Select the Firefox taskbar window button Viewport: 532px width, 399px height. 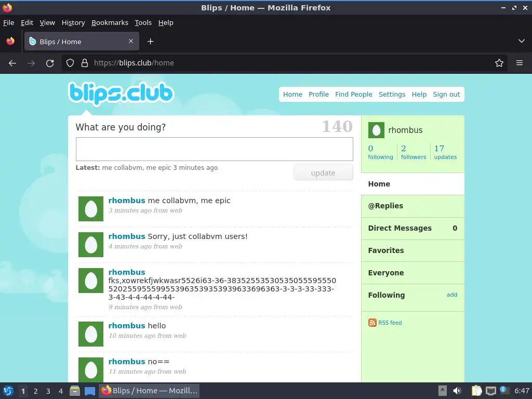(x=149, y=391)
